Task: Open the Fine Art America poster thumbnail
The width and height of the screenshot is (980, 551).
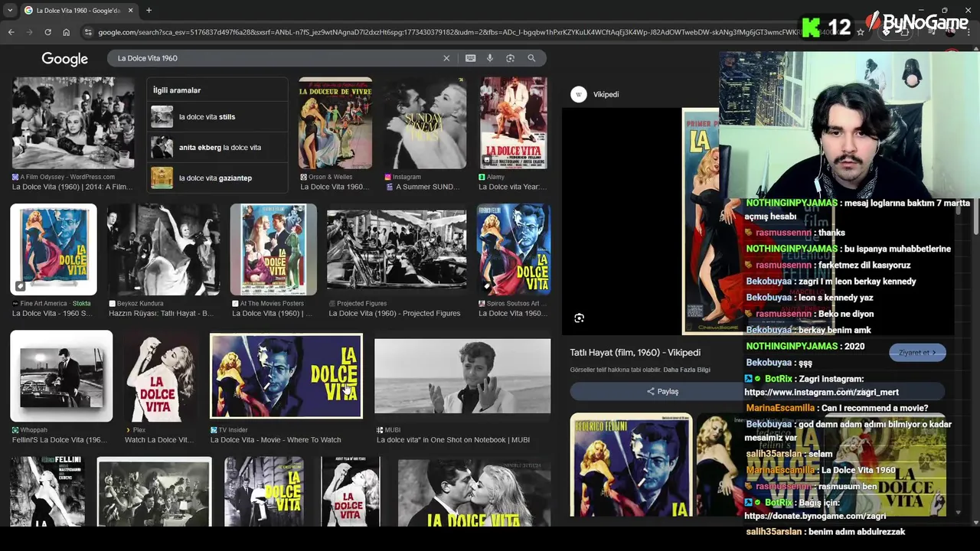Action: point(54,249)
